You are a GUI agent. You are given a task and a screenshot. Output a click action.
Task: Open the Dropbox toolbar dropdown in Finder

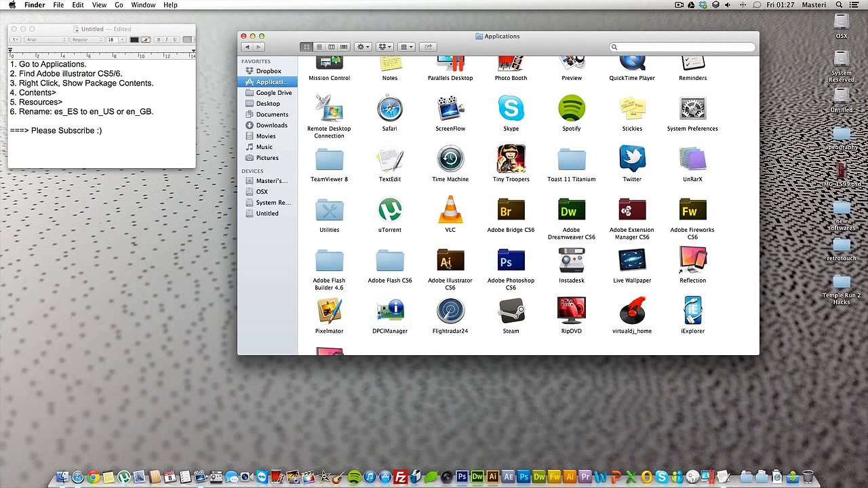[384, 47]
